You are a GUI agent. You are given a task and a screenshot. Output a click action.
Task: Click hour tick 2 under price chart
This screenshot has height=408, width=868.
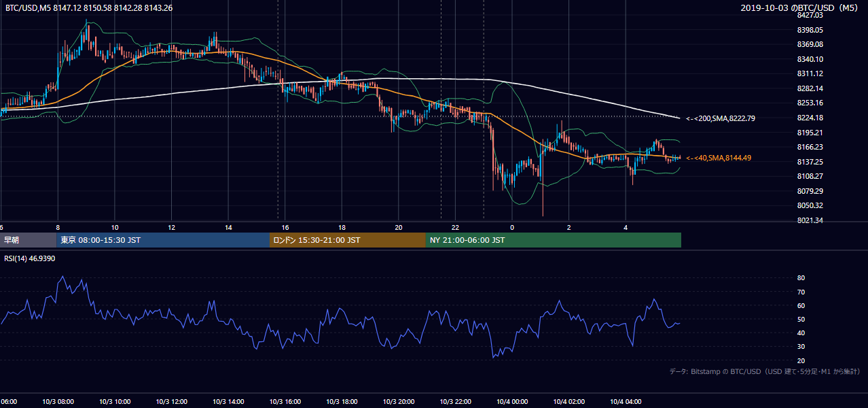coord(569,227)
